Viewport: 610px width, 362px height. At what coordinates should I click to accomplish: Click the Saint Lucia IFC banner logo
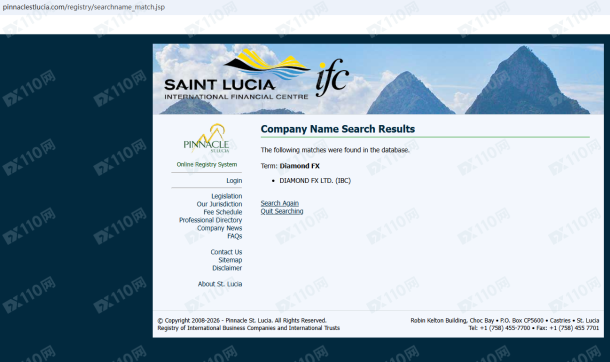[x=257, y=74]
